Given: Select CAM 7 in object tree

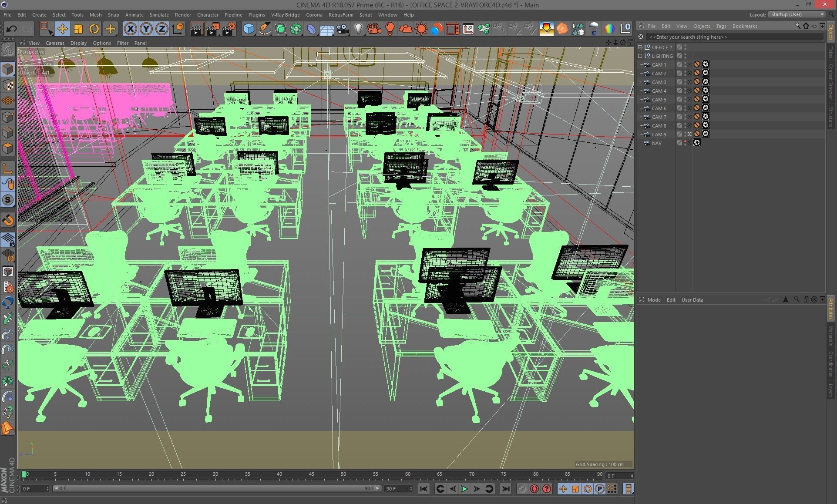Looking at the screenshot, I should coord(659,117).
